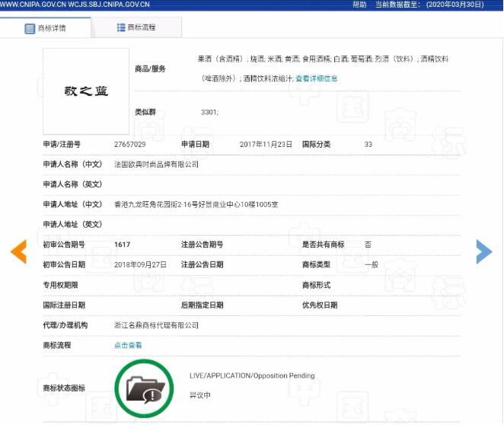Click the data cutoff date 2020年03月30日
504x425 pixels.
coord(455,5)
